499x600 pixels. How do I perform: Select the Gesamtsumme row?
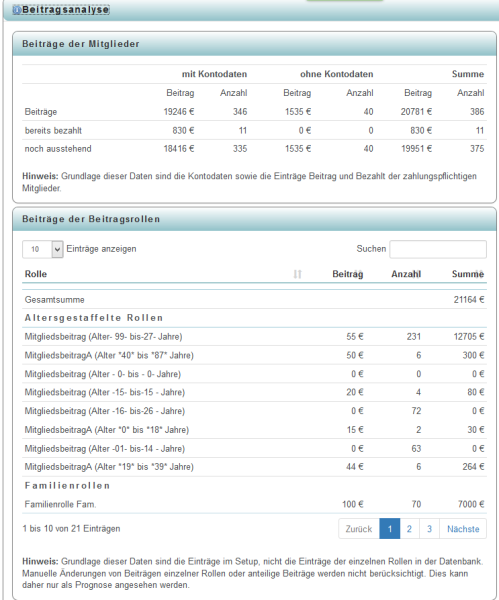(x=254, y=300)
